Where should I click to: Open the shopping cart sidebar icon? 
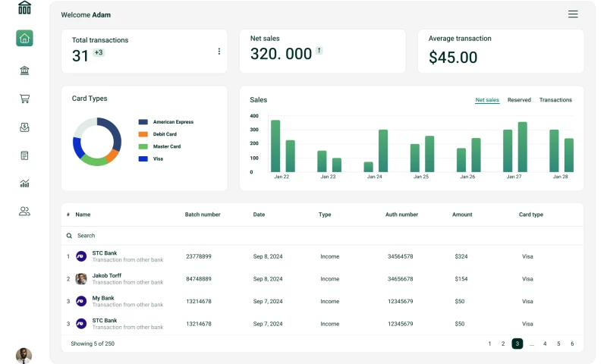pyautogui.click(x=24, y=99)
